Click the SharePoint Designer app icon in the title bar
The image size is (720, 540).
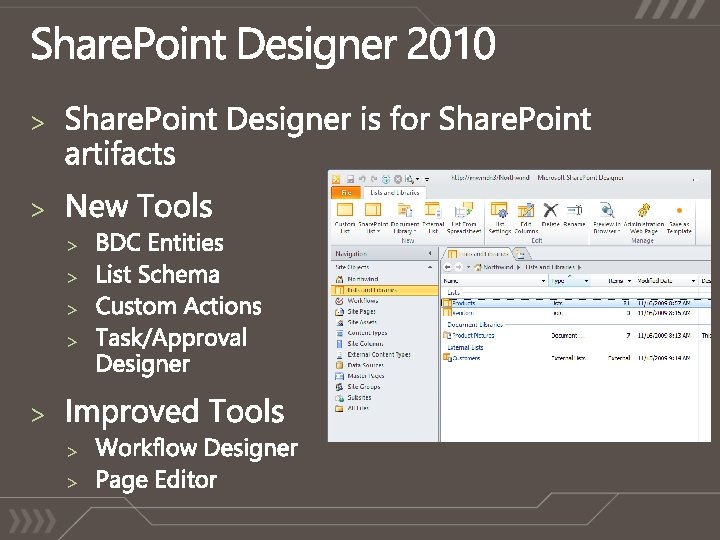[x=336, y=179]
